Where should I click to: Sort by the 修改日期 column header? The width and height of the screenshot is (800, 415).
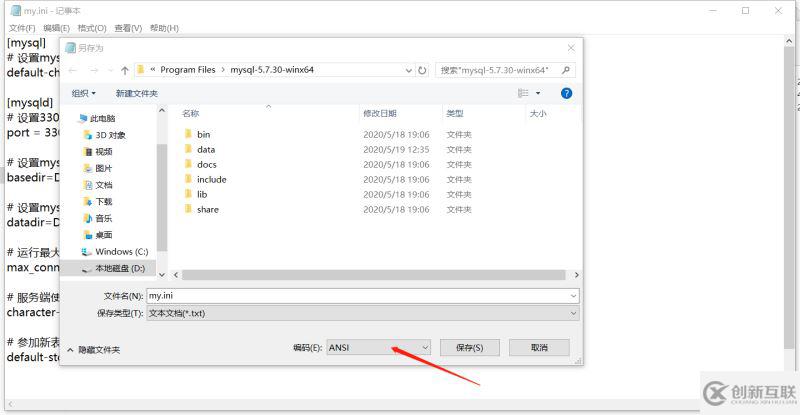(x=380, y=113)
